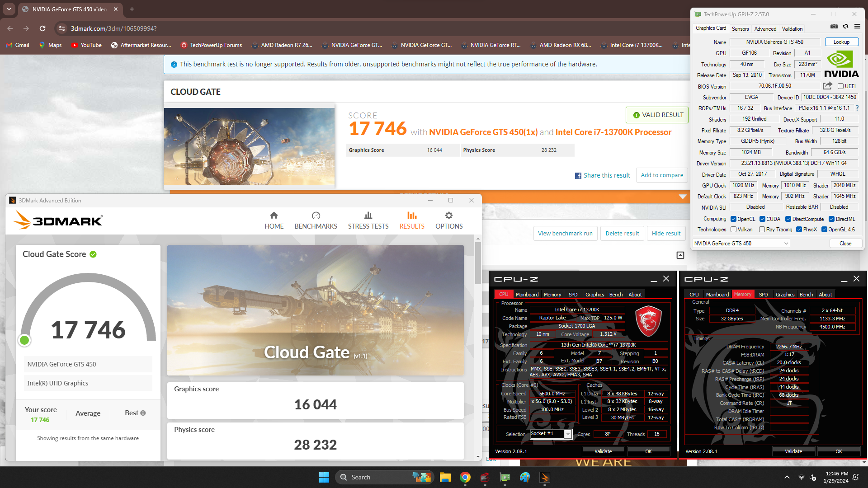Click the site info icon in address bar
Image resolution: width=868 pixels, height=488 pixels.
coord(62,28)
